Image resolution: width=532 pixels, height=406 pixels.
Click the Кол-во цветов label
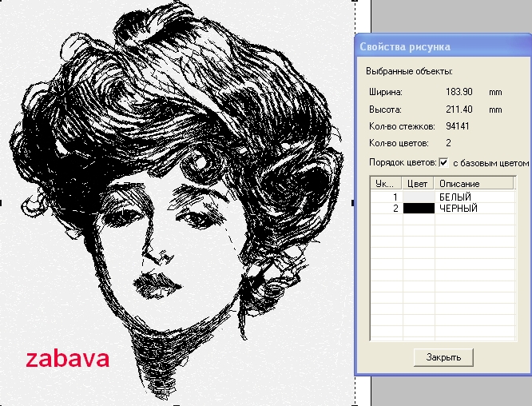(399, 143)
